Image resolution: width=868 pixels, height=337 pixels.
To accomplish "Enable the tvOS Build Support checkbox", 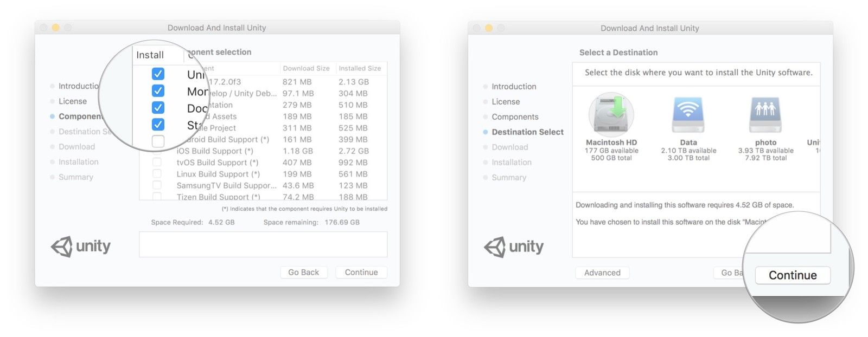I will pos(157,162).
